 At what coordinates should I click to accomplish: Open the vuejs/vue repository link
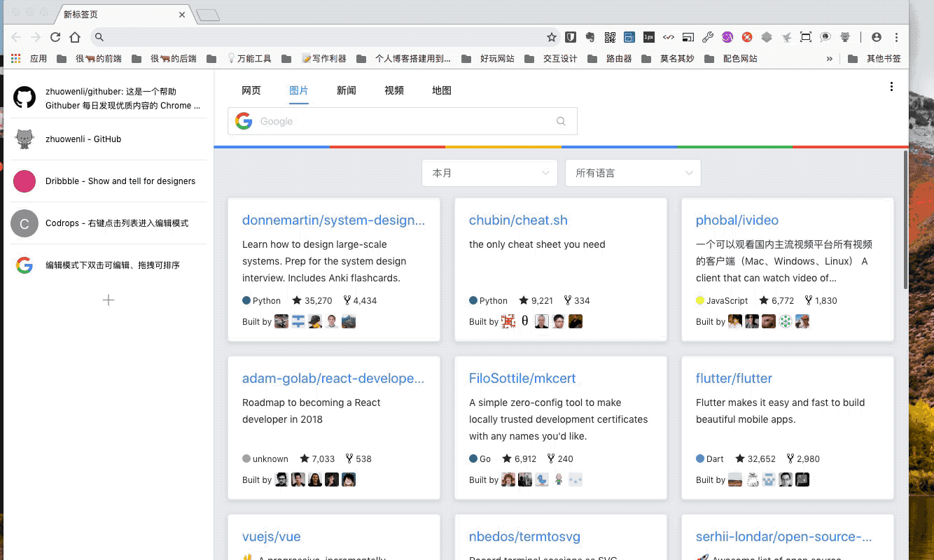tap(272, 537)
